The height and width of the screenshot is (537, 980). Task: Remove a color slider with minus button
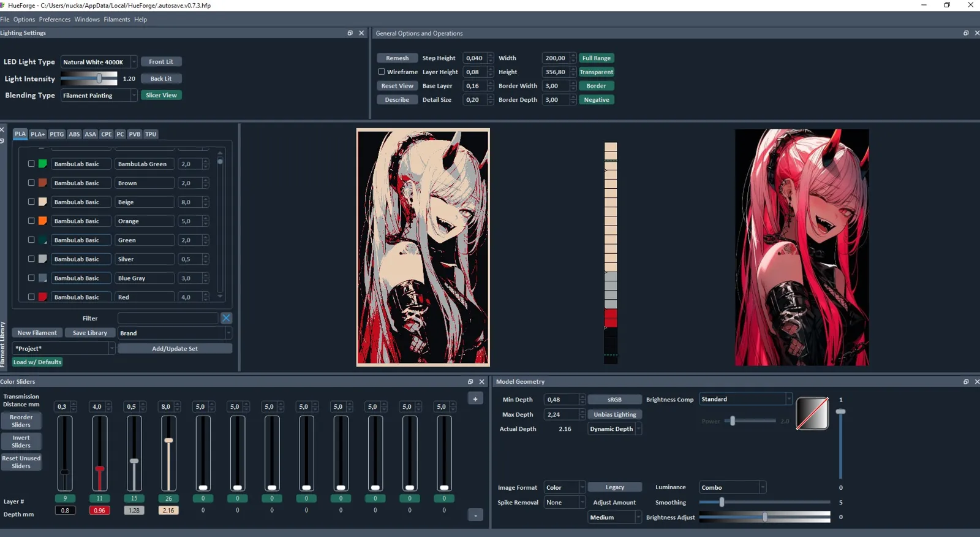[x=475, y=515]
